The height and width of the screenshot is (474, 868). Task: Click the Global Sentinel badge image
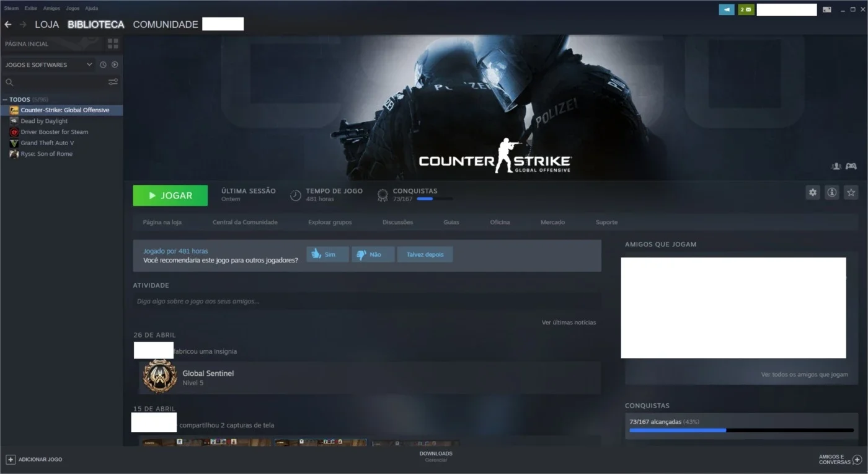tap(160, 377)
